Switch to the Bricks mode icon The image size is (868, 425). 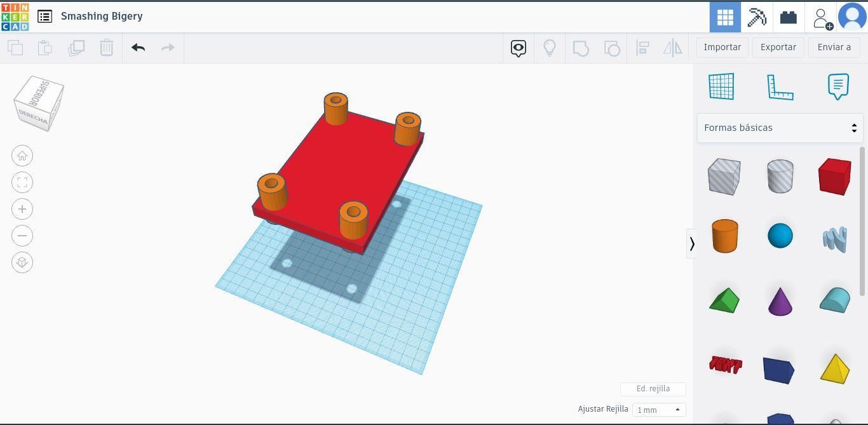(789, 17)
